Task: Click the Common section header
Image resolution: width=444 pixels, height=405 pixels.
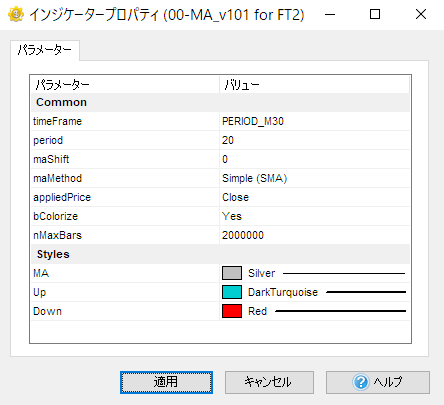Action: pos(61,102)
